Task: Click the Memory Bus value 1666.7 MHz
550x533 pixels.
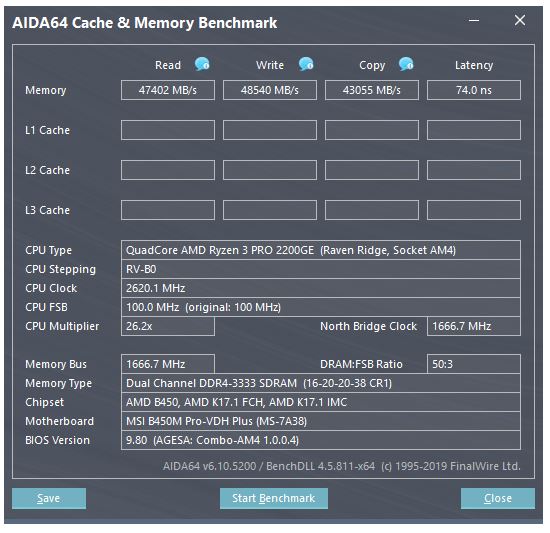Action: (x=168, y=364)
